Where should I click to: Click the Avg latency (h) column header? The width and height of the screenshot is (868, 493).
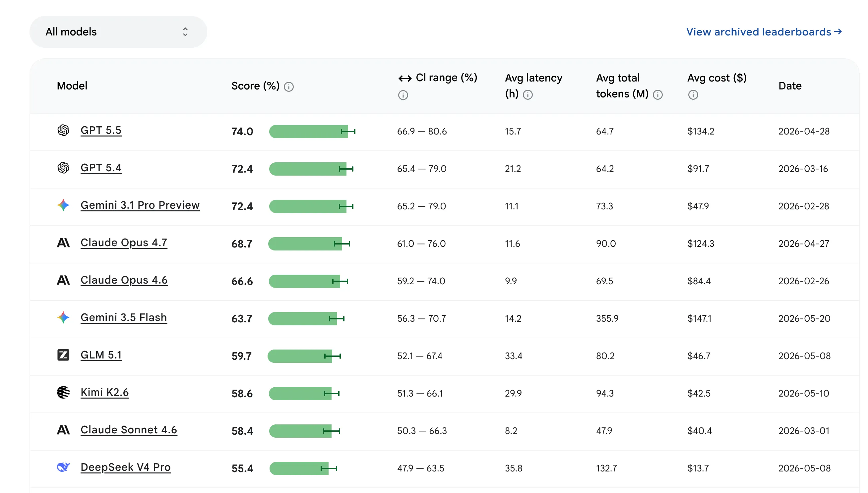533,86
